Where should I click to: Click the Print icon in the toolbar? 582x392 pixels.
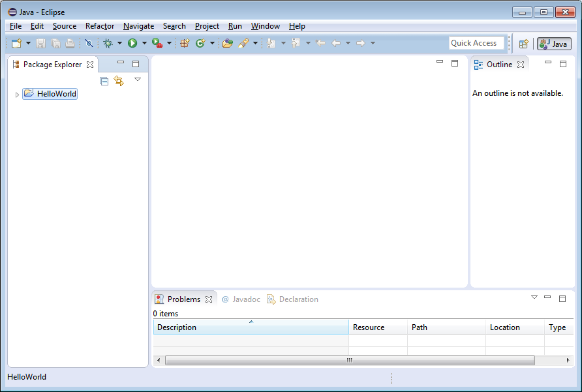click(x=70, y=44)
